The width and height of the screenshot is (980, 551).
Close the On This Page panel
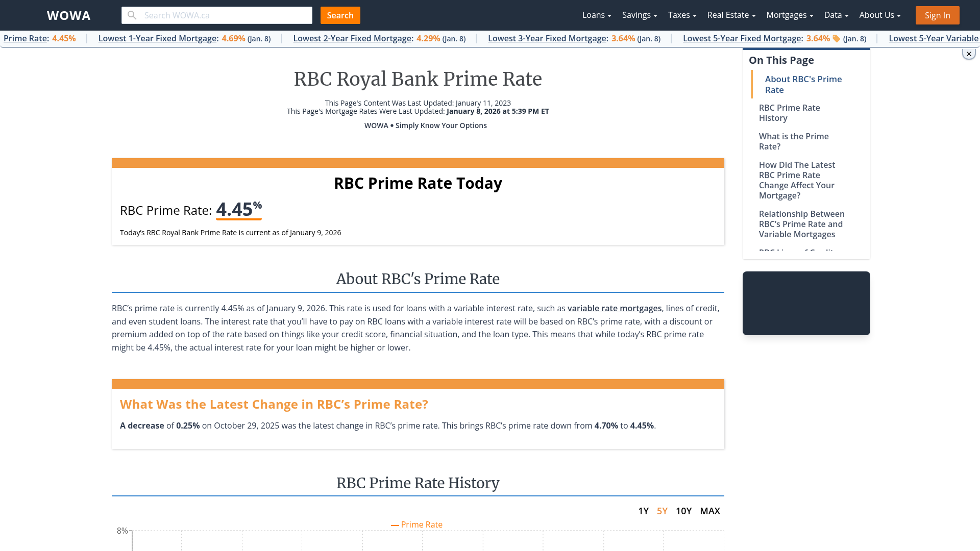click(x=968, y=53)
